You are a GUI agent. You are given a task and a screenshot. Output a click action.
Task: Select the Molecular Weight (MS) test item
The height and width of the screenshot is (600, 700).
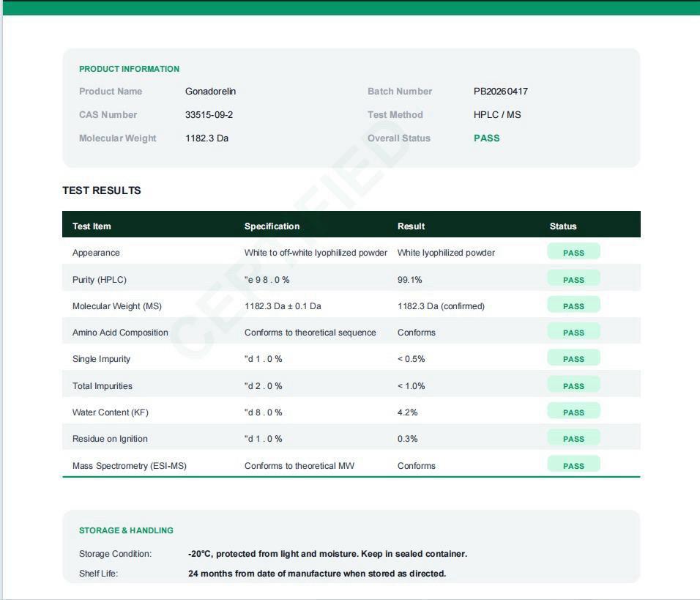pos(117,306)
